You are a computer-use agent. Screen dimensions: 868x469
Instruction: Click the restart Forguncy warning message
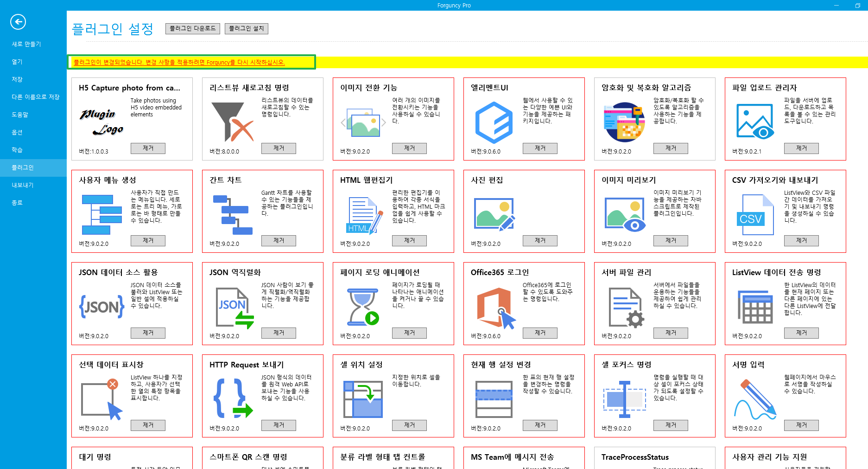coord(179,62)
